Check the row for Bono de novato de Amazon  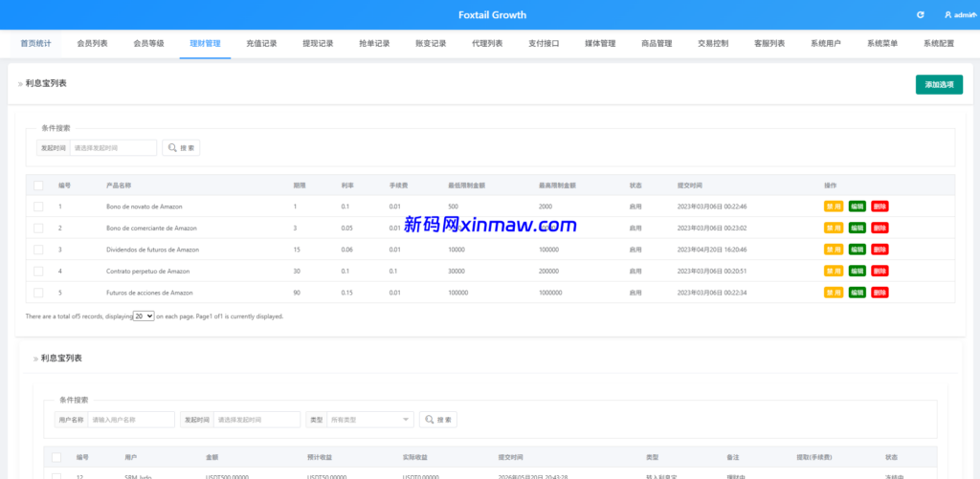(38, 207)
